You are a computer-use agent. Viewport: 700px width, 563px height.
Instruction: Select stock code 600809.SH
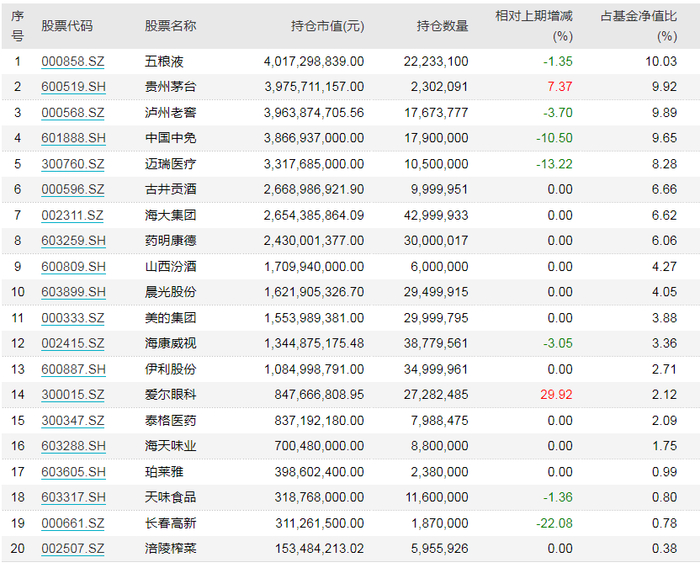74,267
